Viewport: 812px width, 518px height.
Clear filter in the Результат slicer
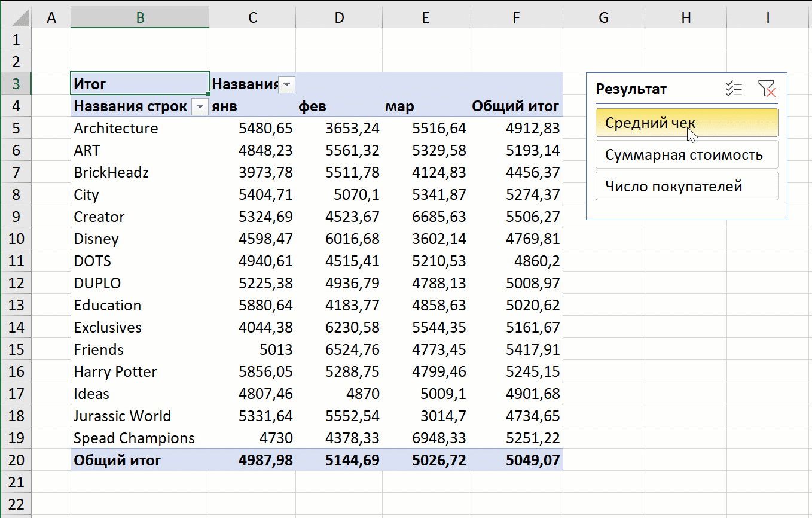click(x=767, y=89)
